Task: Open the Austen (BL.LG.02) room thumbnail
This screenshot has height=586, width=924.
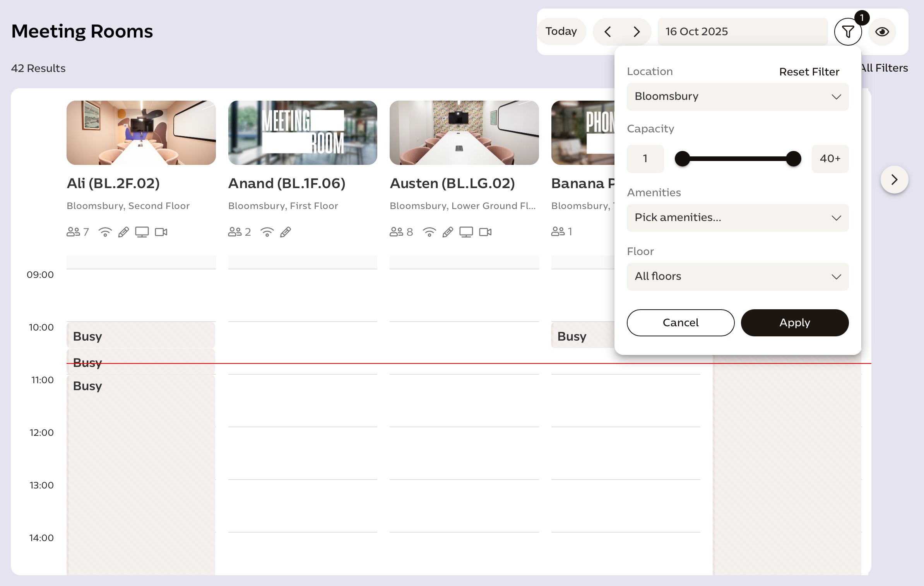Action: (x=464, y=133)
